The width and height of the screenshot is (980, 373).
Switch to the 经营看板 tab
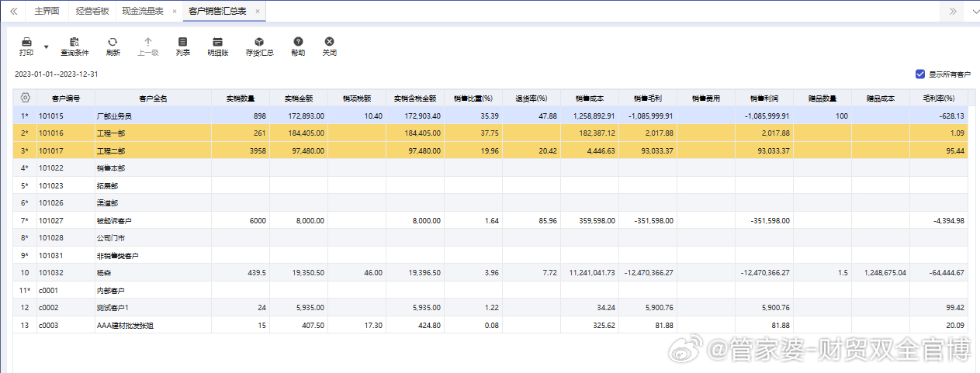point(92,12)
